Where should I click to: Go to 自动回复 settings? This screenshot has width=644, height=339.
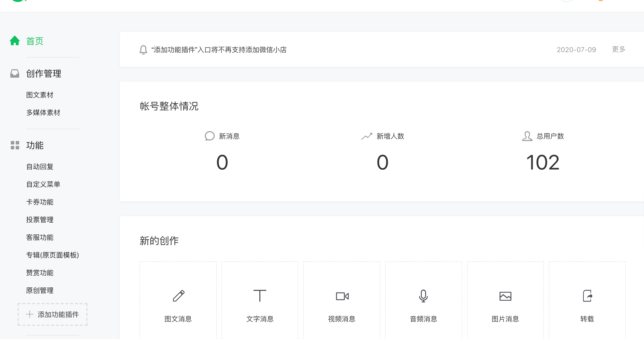tap(40, 167)
